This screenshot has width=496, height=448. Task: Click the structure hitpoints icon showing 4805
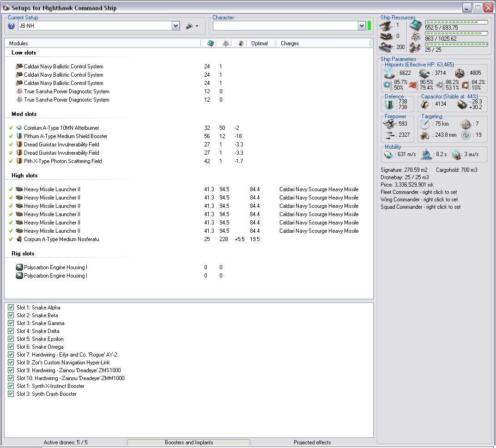[x=460, y=73]
